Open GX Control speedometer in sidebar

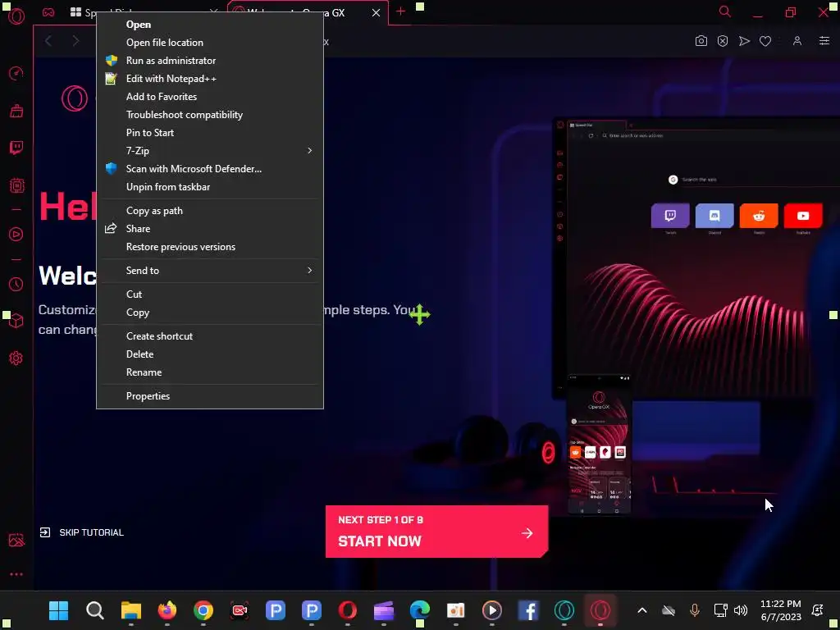tap(16, 73)
